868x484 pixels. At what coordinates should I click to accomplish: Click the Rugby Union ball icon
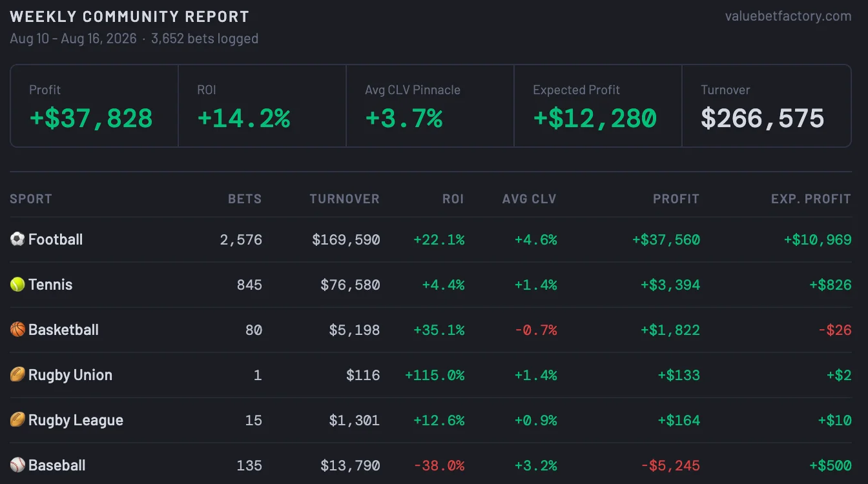pos(17,375)
